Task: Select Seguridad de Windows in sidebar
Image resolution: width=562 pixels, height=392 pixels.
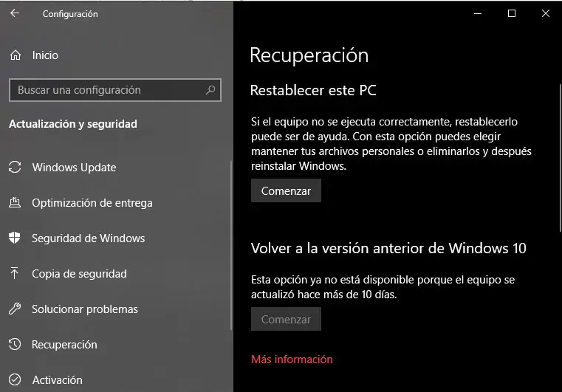Action: pos(88,238)
